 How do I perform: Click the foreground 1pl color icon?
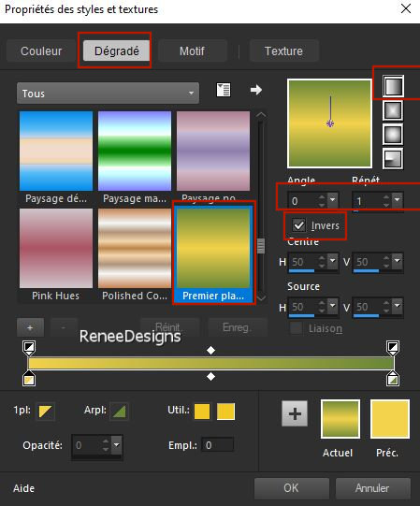[45, 412]
